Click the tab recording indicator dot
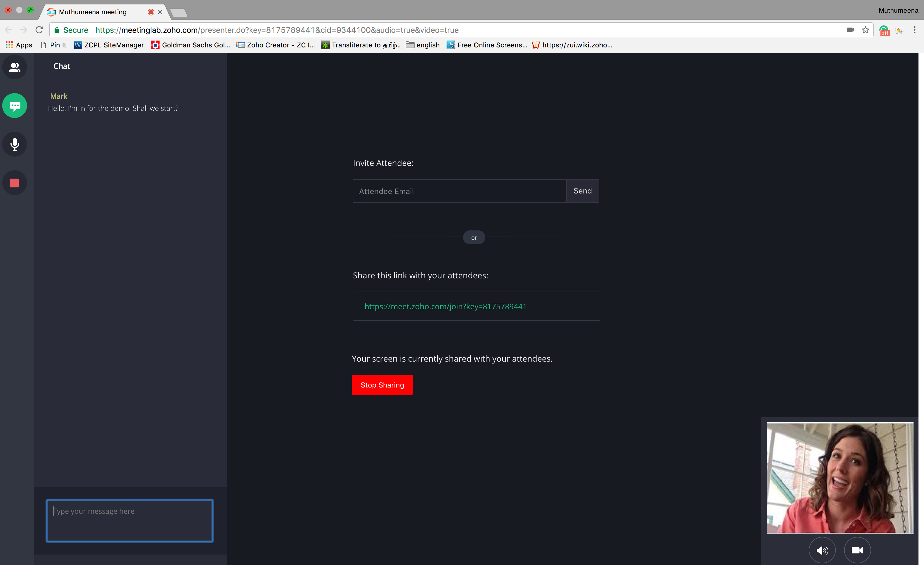This screenshot has height=565, width=924. pos(151,12)
